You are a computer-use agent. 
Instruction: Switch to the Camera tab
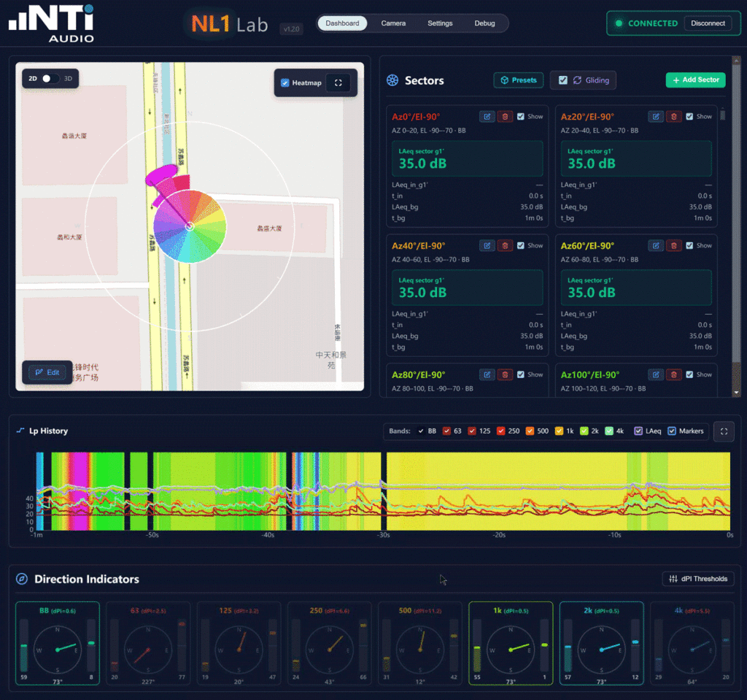point(393,23)
